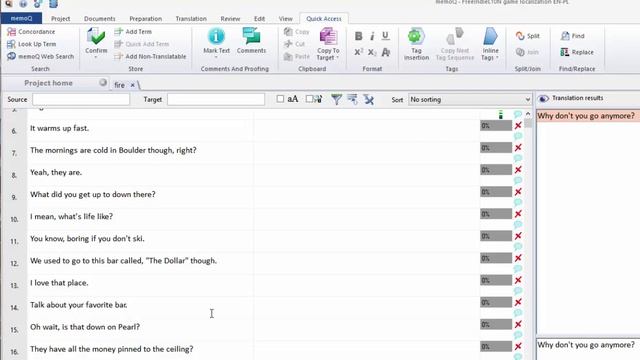Select segment "I love that place."
Image resolution: width=640 pixels, height=360 pixels.
pyautogui.click(x=59, y=282)
